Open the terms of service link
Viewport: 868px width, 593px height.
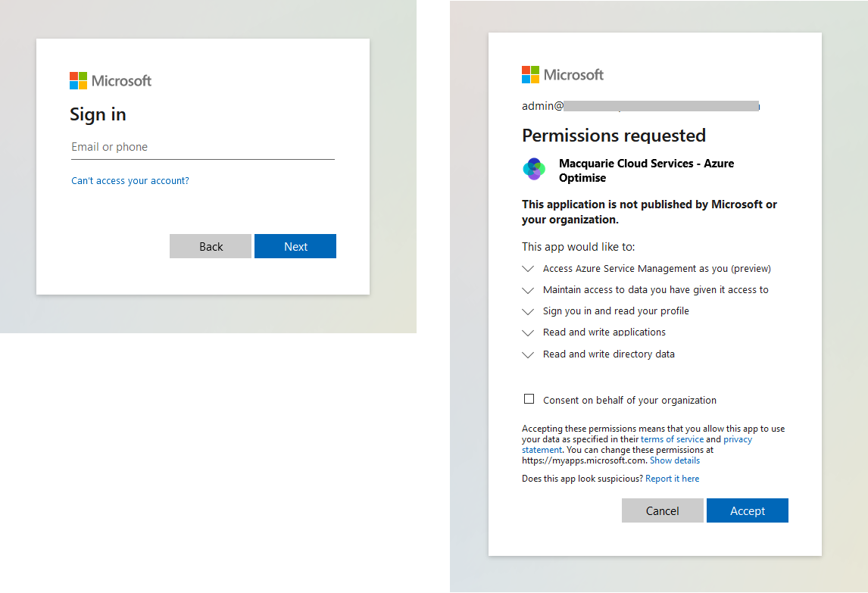coord(672,439)
